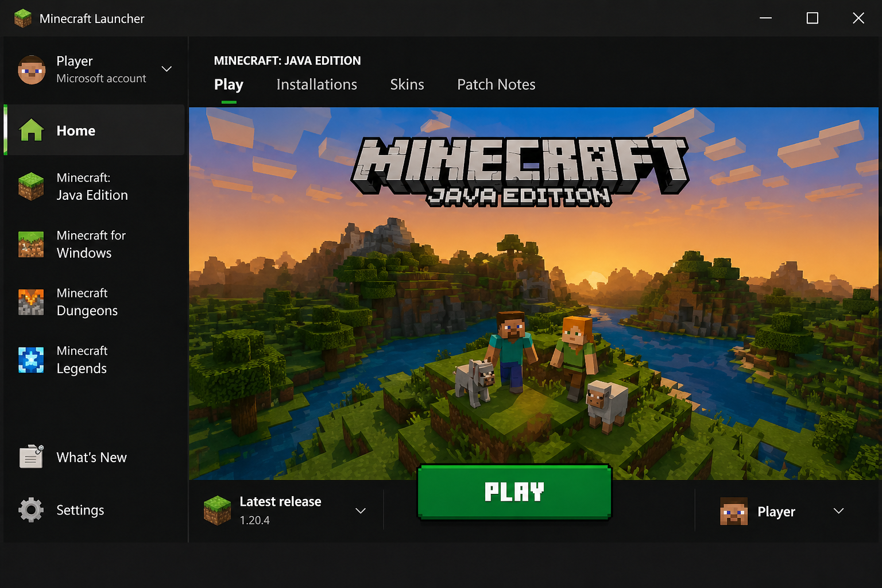Viewport: 882px width, 588px height.
Task: Open Settings label in sidebar
Action: tap(80, 510)
